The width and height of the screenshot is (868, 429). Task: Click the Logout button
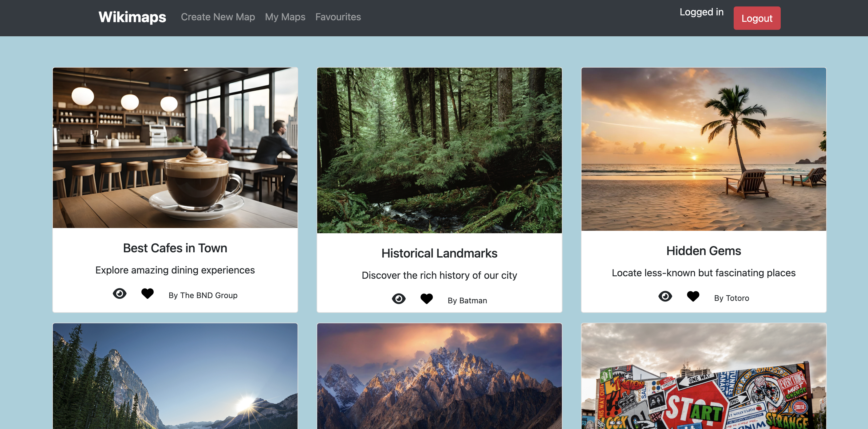(756, 18)
